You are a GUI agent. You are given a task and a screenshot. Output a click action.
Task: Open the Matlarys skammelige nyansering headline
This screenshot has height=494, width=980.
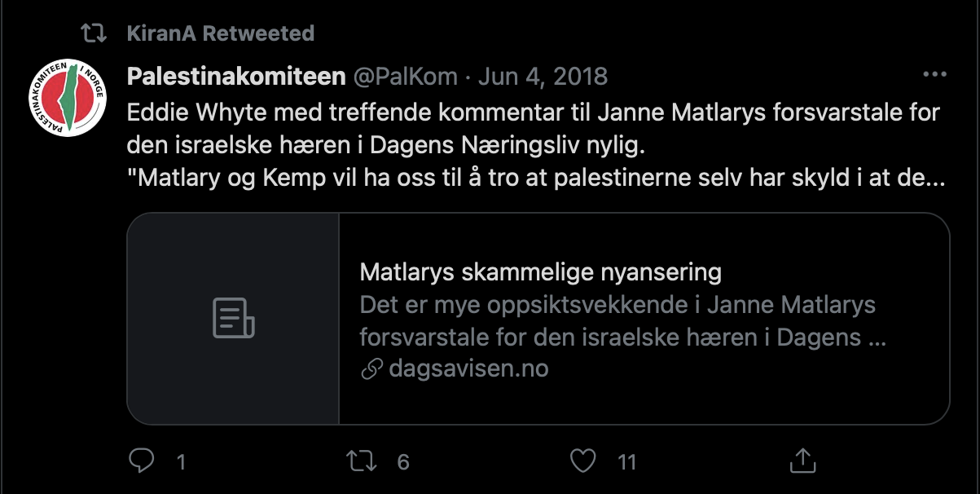(541, 271)
